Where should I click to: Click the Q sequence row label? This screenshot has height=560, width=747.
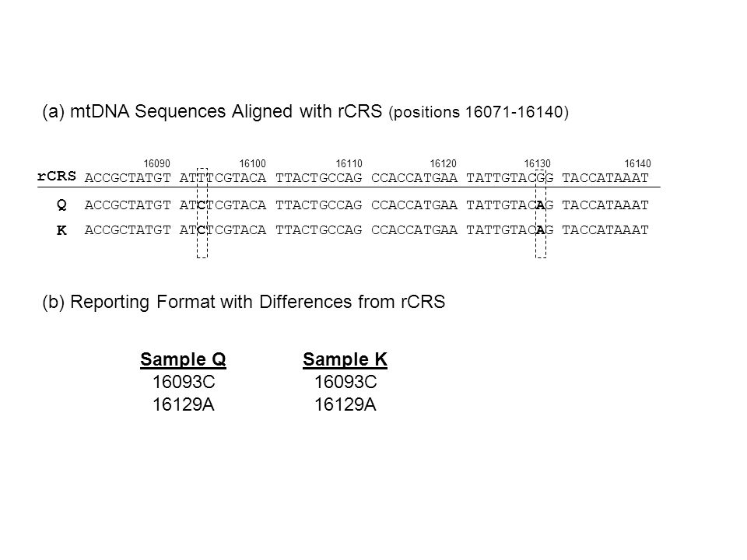pos(61,205)
